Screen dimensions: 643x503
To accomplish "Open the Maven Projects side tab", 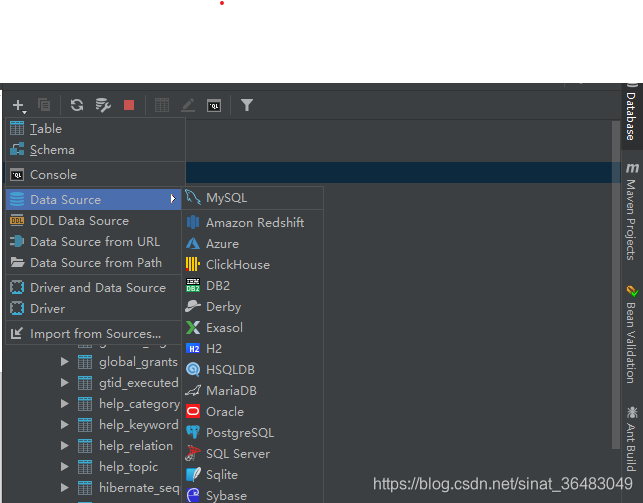I will 632,212.
